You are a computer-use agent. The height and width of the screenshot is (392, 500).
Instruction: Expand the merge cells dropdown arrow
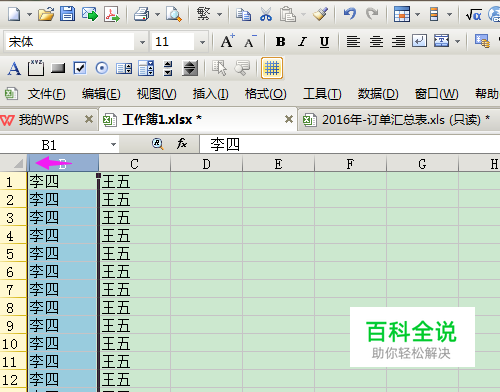click(457, 42)
